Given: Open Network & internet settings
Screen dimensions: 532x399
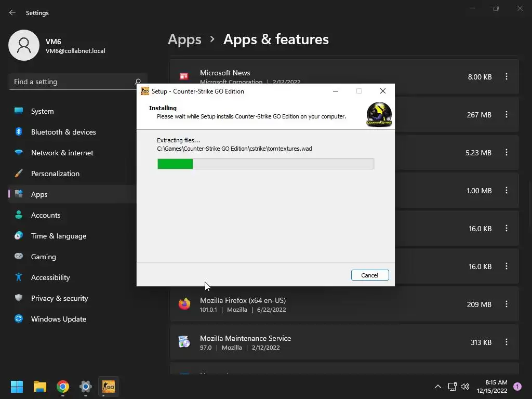Looking at the screenshot, I should point(73,153).
